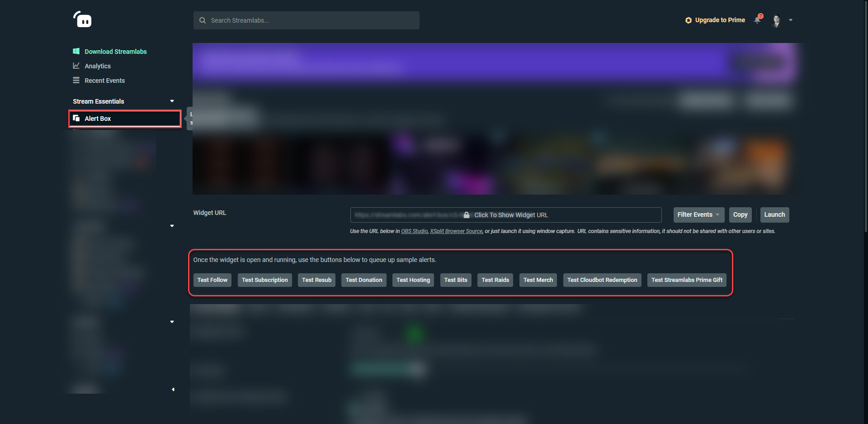Open Download Streamlabs link
868x424 pixels.
click(116, 52)
